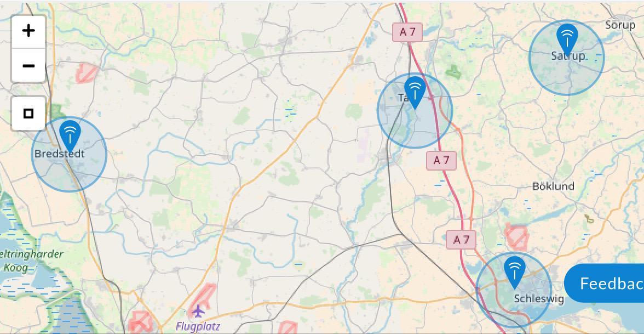Image resolution: width=644 pixels, height=334 pixels.
Task: Click the top A 7 highway badge
Action: [x=407, y=32]
